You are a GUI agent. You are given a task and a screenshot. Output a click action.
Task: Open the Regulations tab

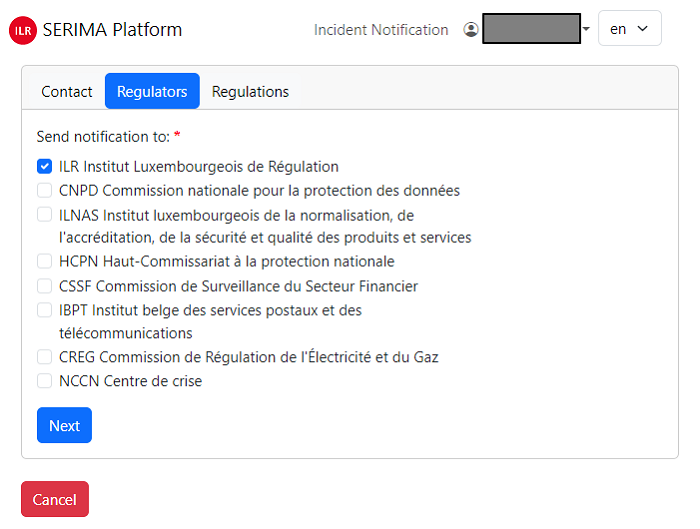coord(250,92)
